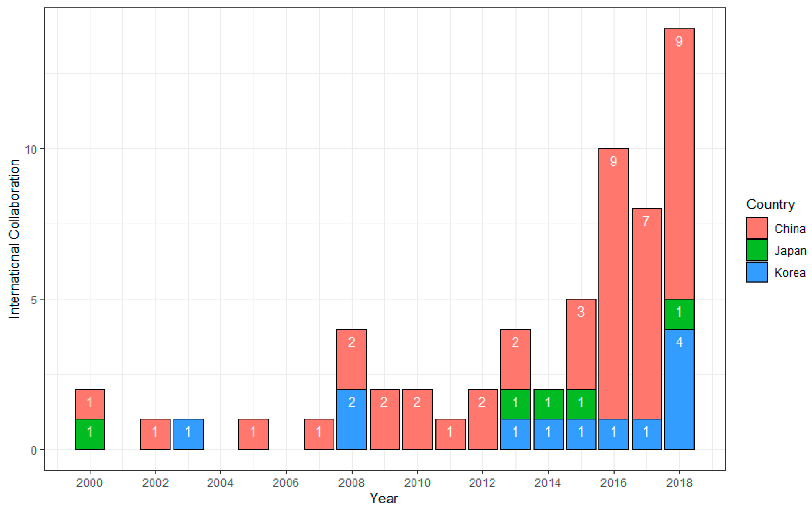This screenshot has height=511, width=812.
Task: Select the 2000 Japan green bar segment
Action: [90, 434]
